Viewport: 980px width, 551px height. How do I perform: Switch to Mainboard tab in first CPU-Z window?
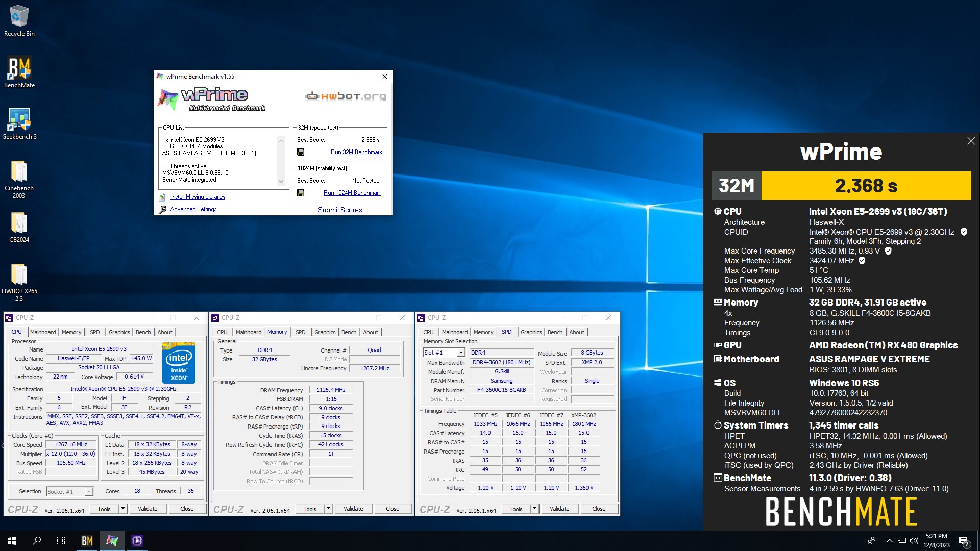(43, 332)
